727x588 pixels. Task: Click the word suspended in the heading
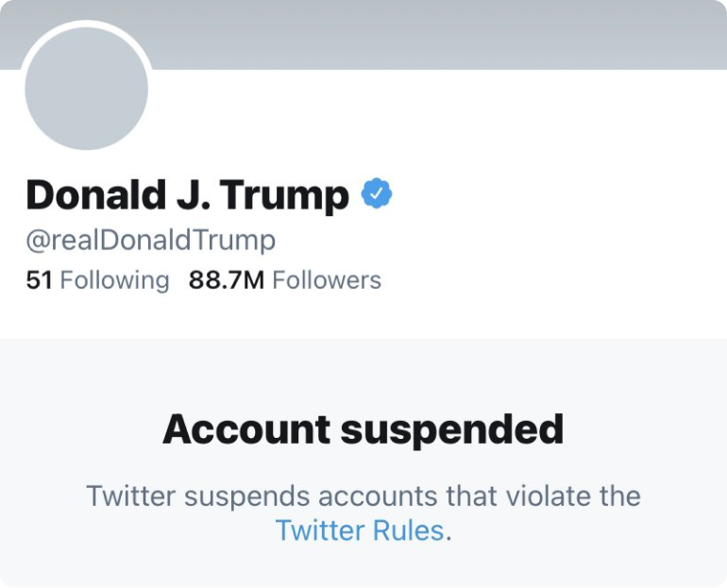click(x=451, y=429)
